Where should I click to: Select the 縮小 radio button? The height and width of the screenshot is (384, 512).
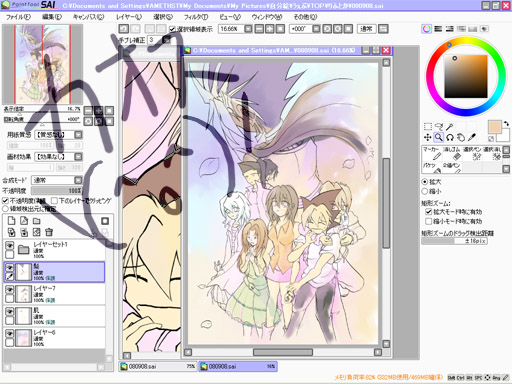point(425,191)
